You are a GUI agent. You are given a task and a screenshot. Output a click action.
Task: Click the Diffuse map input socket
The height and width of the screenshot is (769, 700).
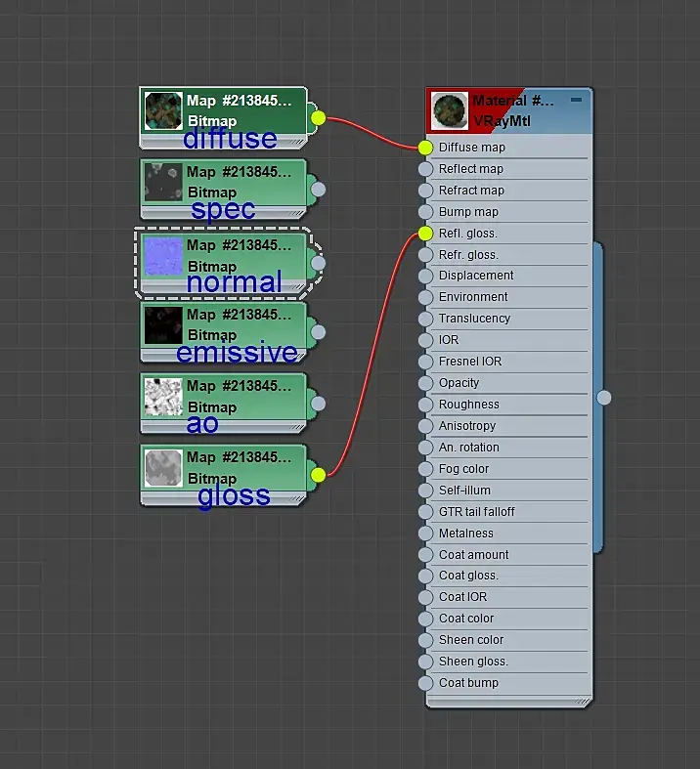pyautogui.click(x=426, y=148)
